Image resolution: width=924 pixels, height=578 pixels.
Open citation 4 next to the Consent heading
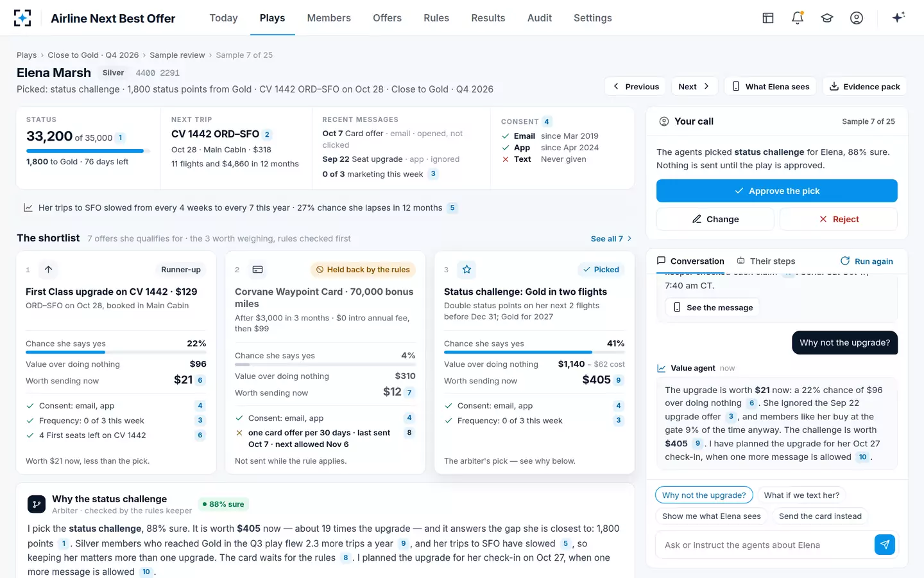point(547,121)
